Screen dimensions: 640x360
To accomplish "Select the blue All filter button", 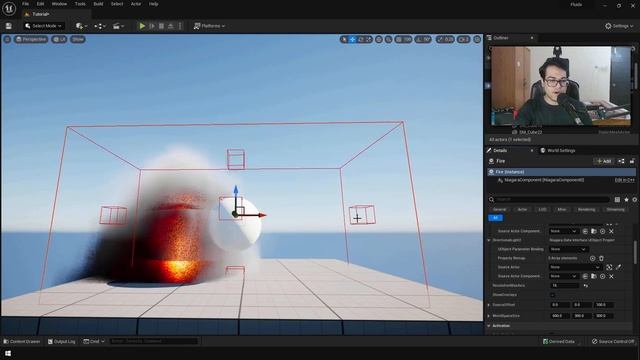I will (496, 218).
